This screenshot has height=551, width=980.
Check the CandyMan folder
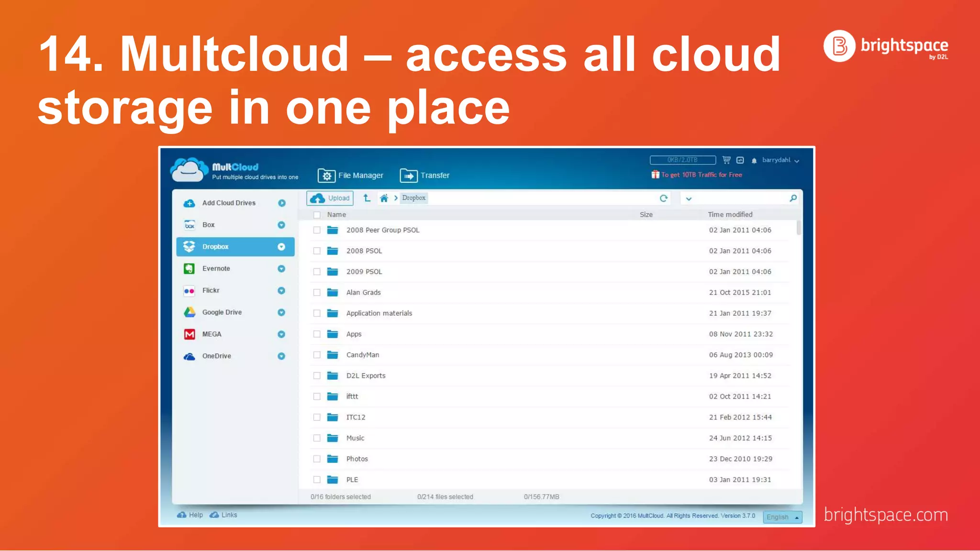[x=317, y=355]
